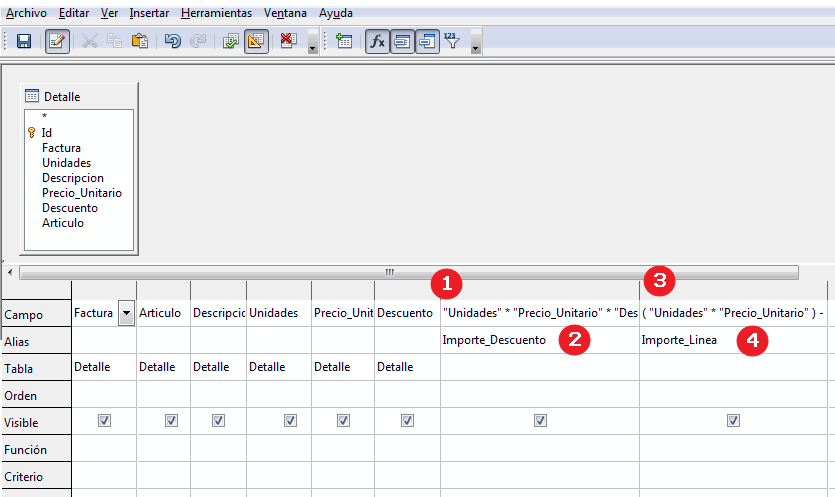Uncheck Visible for the Factura column
The image size is (835, 497).
pos(104,421)
